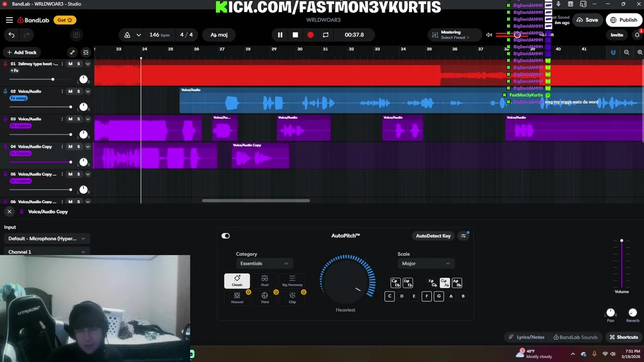
Task: Open the BandLab hamburger menu
Action: coord(10,20)
